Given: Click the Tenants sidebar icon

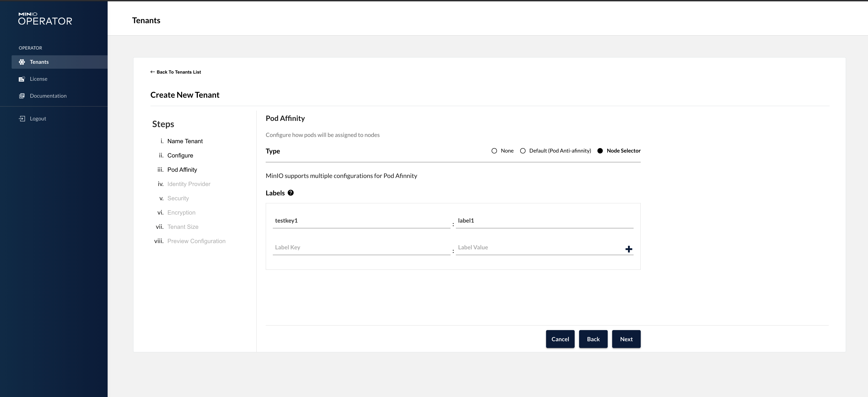Looking at the screenshot, I should click(22, 62).
